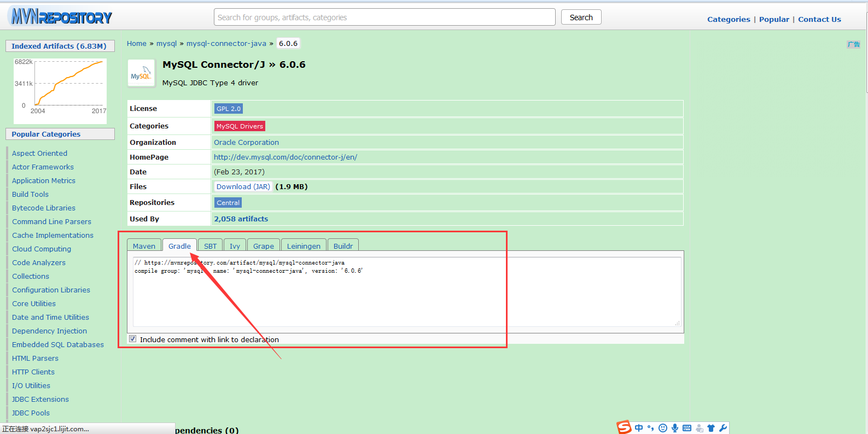Open skin shirt icon in IME bar

[x=711, y=428]
